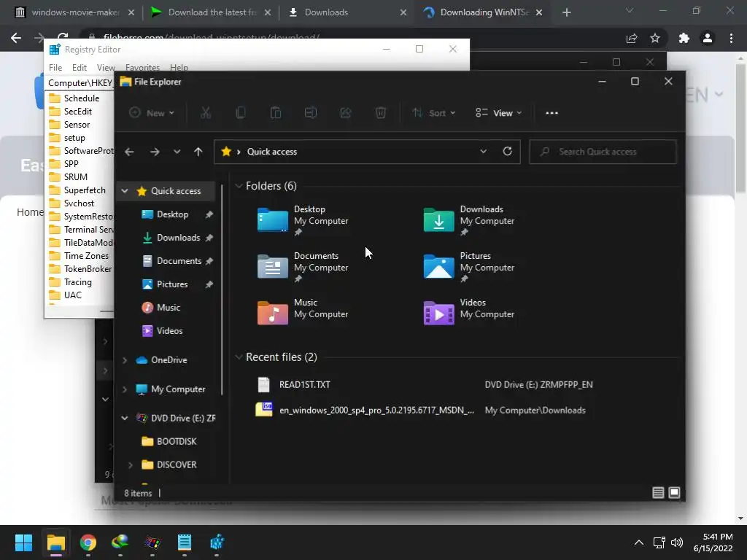Click the navigation pane scrollbar in File Explorer
Screen dimensions: 747x560
pos(222,290)
